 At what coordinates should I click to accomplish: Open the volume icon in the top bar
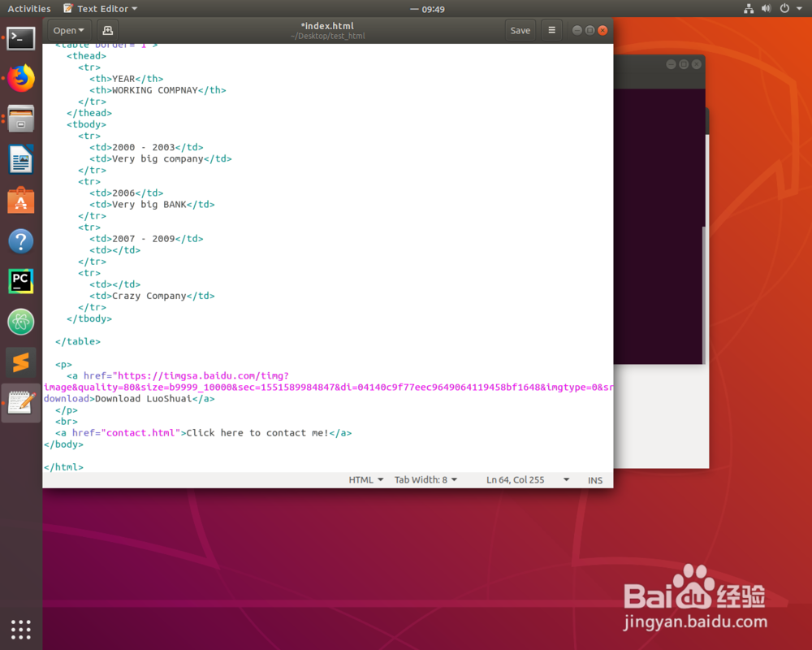click(x=767, y=8)
